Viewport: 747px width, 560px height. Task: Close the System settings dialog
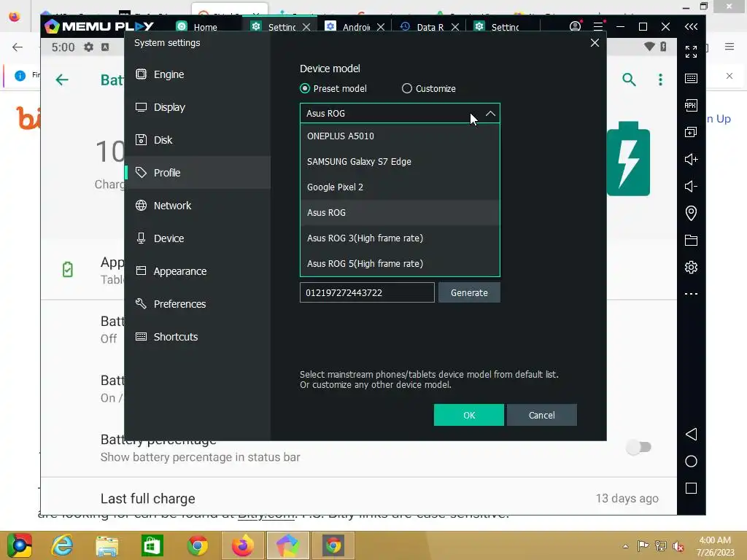tap(595, 43)
